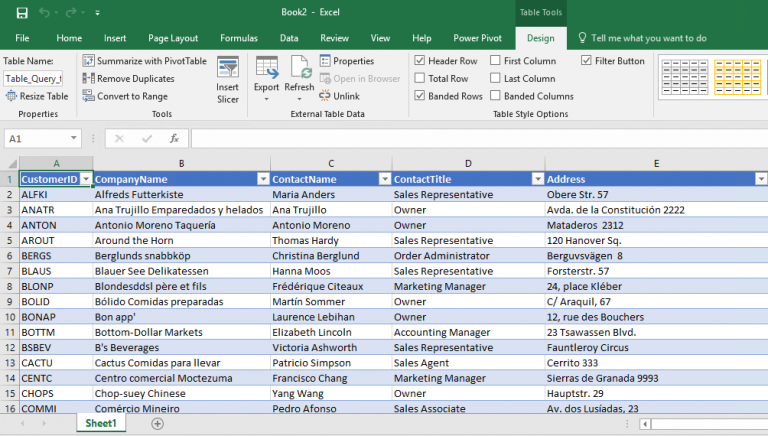Image resolution: width=768 pixels, height=436 pixels.
Task: Enable the Total Row checkbox
Action: click(x=420, y=78)
